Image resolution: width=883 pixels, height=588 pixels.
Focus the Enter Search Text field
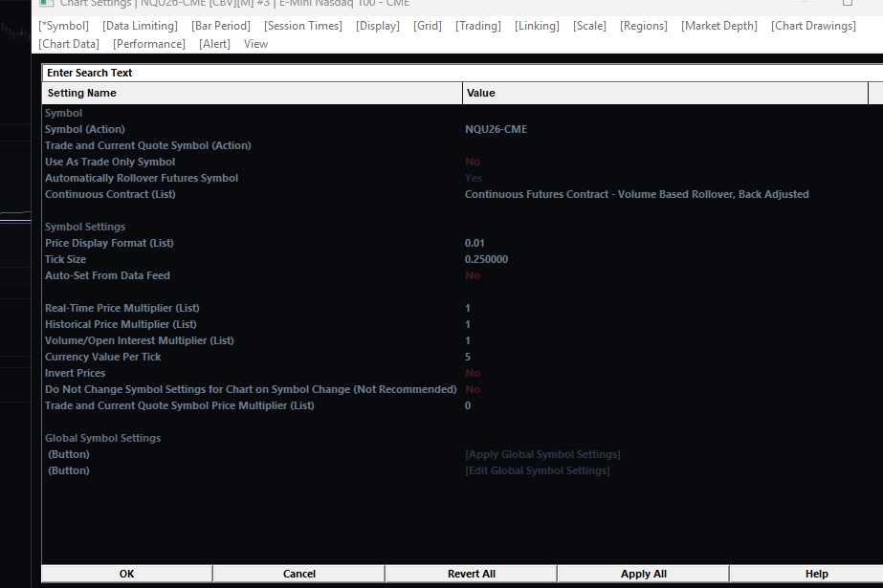(462, 73)
